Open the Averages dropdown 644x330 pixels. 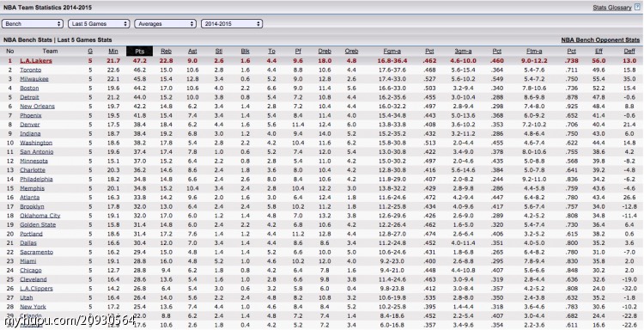(166, 24)
